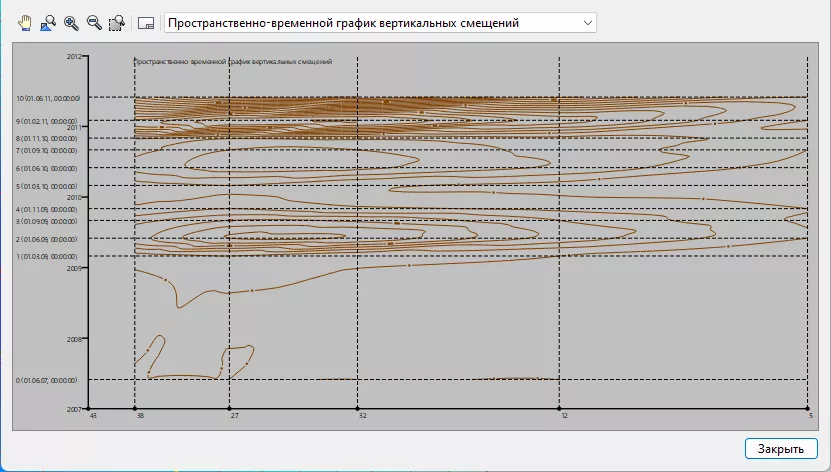The width and height of the screenshot is (831, 472).
Task: Click the chart title inside plot
Action: [232, 62]
